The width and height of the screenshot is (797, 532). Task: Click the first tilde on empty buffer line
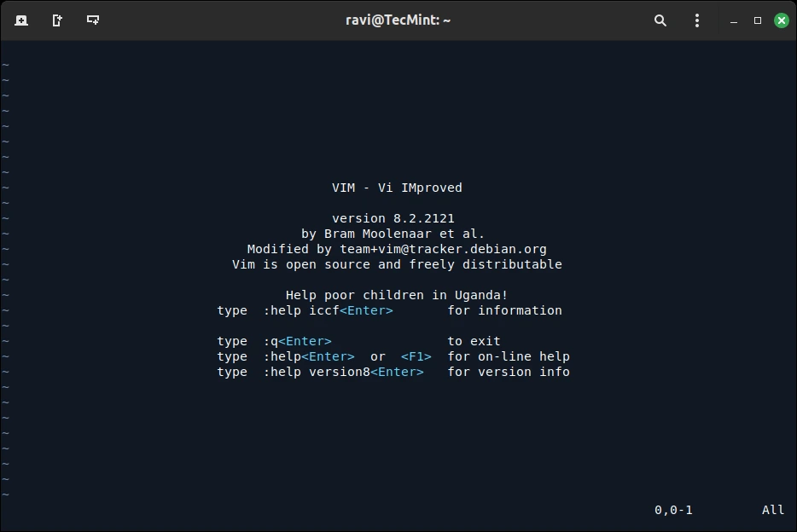click(x=6, y=65)
